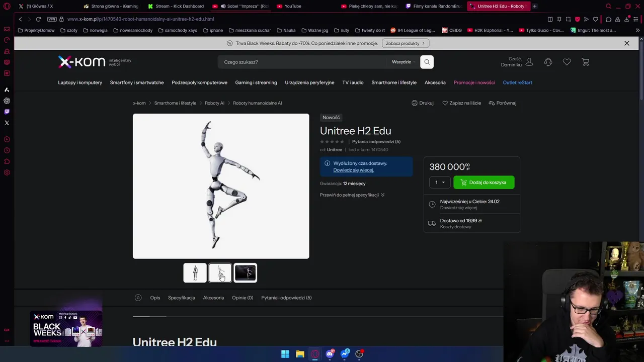This screenshot has height=362, width=644.
Task: Click Roboty humanoidalne AI breadcrumb
Action: [257, 103]
